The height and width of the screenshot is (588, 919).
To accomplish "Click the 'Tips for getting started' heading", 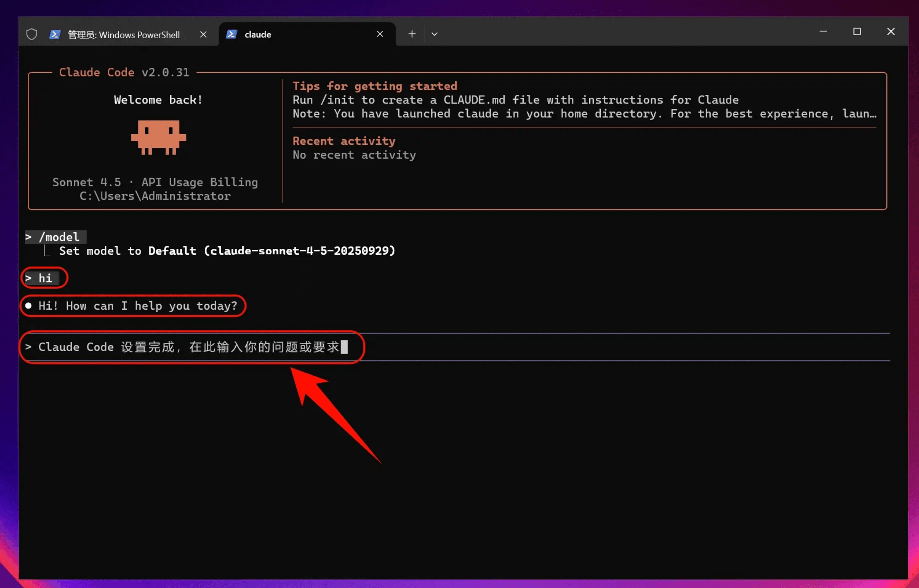I will (x=375, y=86).
